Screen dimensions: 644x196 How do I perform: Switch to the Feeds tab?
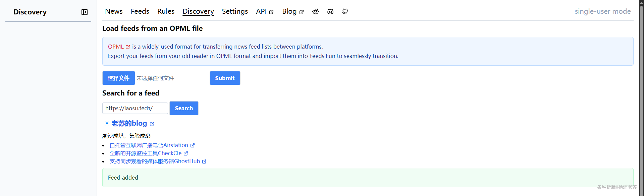tap(140, 11)
